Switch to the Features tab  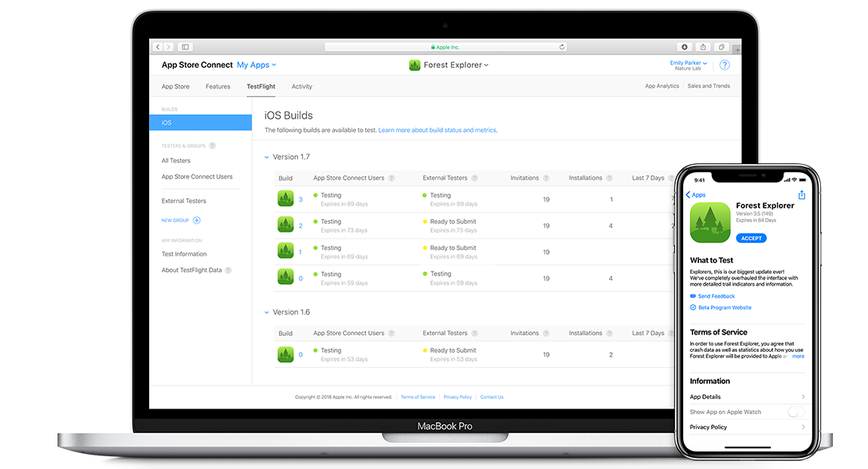click(x=218, y=87)
